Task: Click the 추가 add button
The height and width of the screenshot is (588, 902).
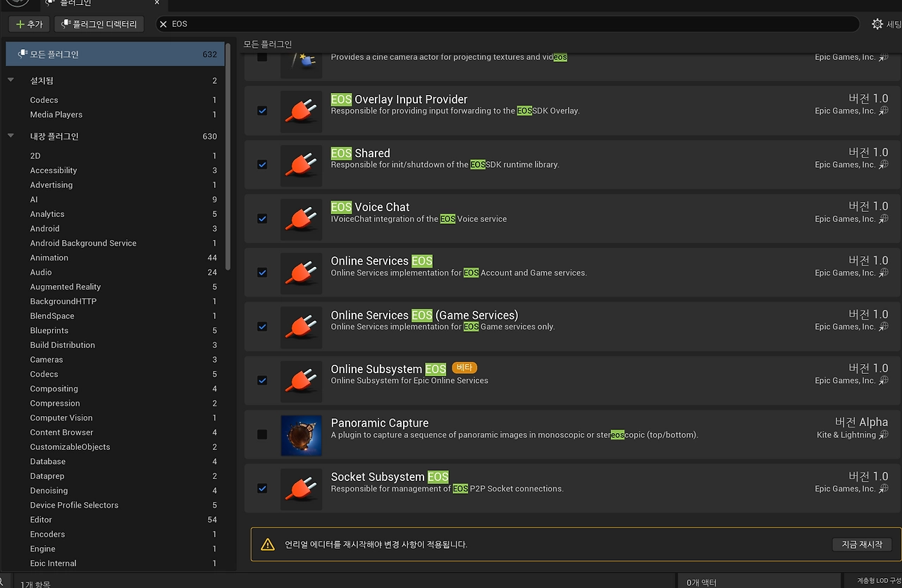Action: point(29,24)
